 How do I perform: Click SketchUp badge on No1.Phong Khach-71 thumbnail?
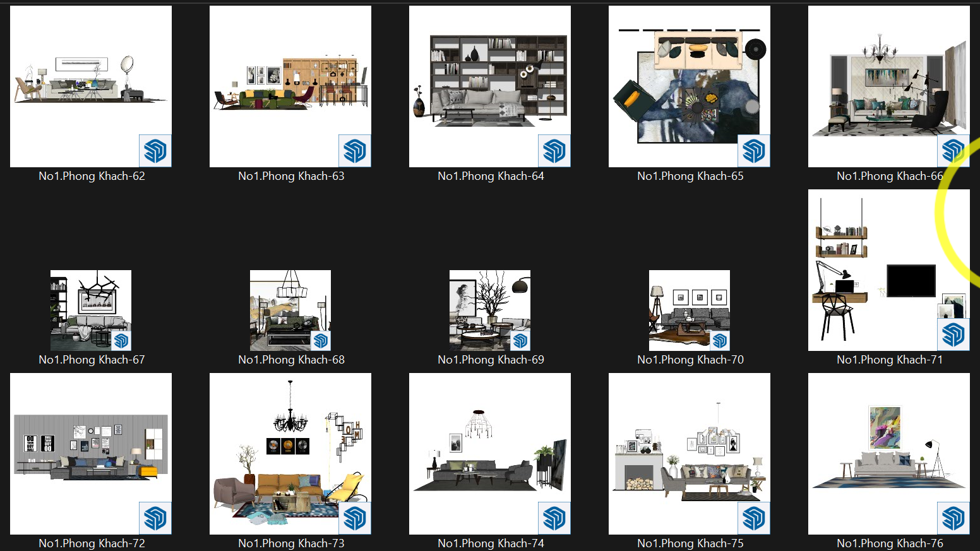tap(953, 335)
